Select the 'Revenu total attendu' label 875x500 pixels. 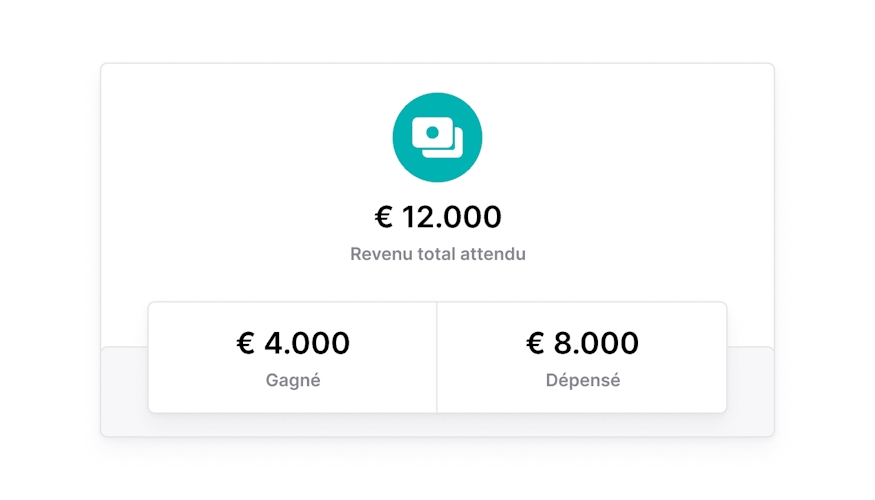(437, 254)
